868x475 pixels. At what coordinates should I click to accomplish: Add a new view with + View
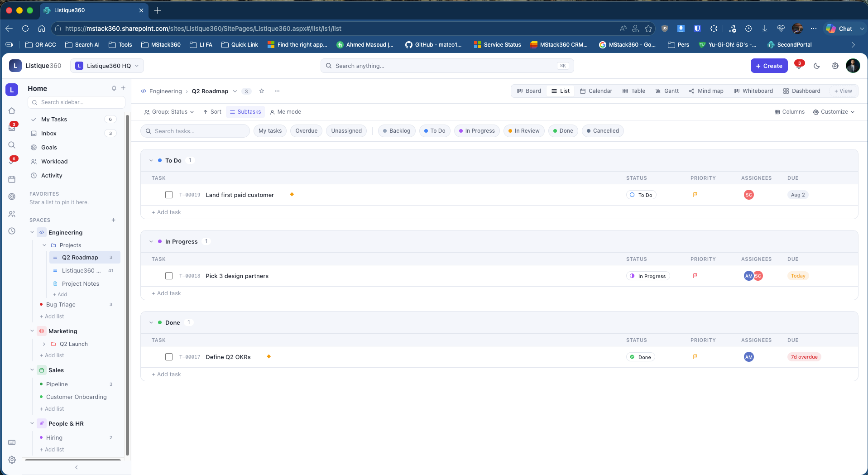(x=843, y=91)
